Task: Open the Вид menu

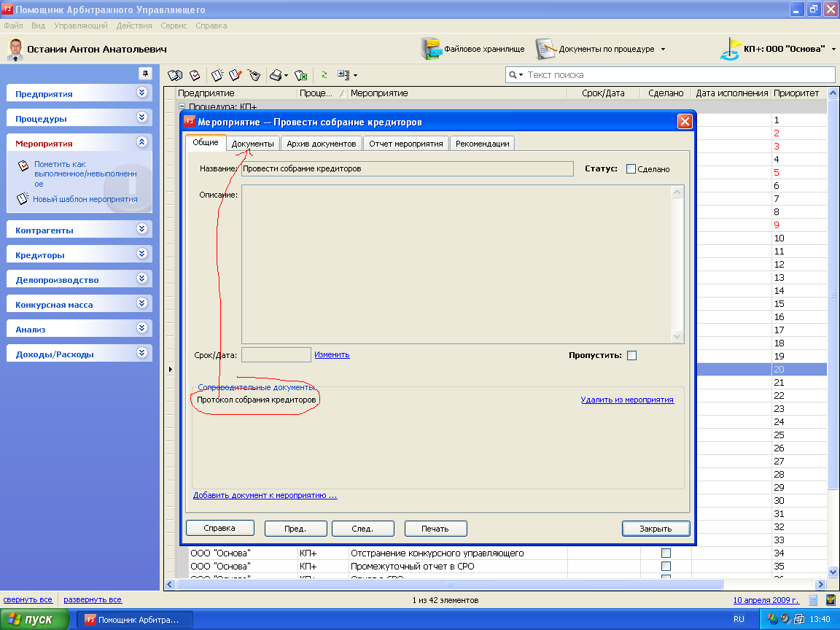Action: pos(38,26)
